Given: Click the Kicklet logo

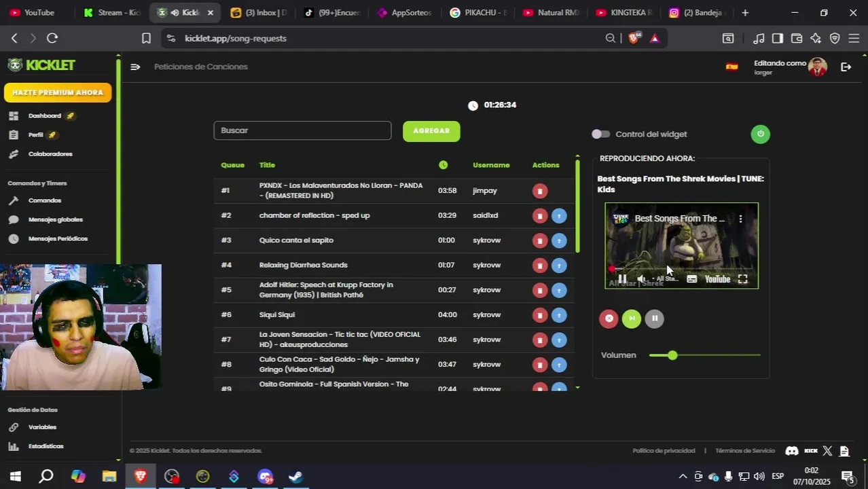Looking at the screenshot, I should point(41,65).
